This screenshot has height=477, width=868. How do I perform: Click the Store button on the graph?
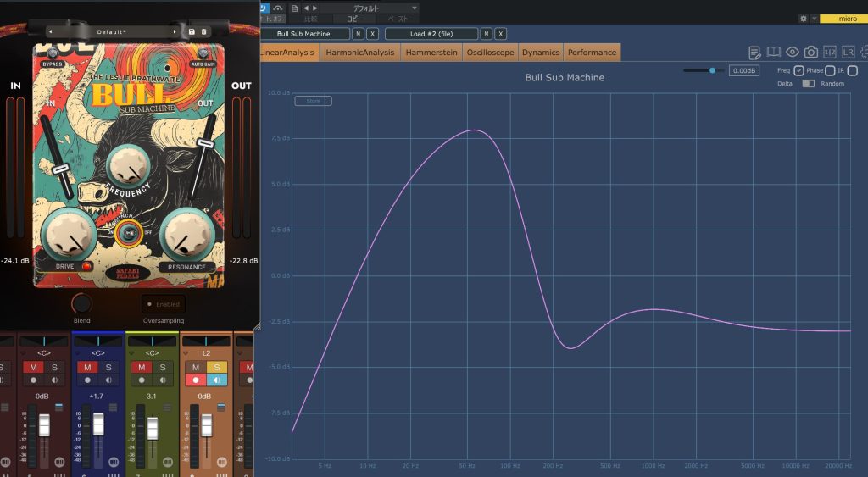(x=313, y=101)
